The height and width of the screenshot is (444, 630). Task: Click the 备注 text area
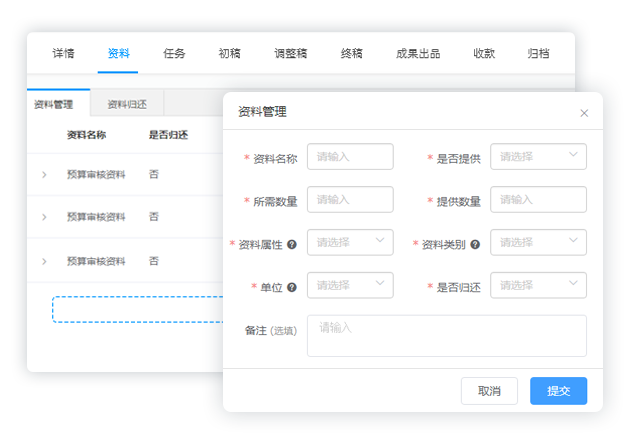(446, 335)
